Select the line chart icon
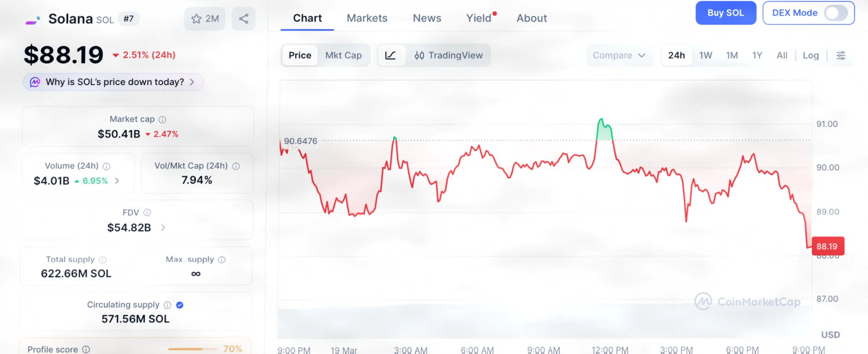Viewport: 868px width, 354px height. pyautogui.click(x=391, y=55)
